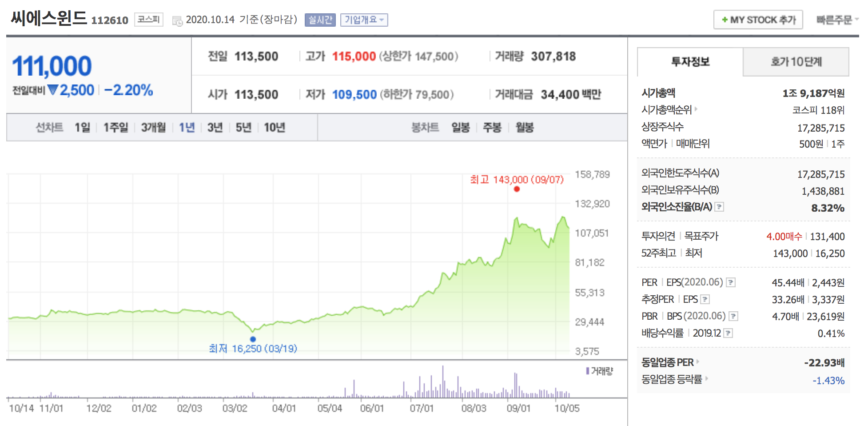Expand 시가총액순위 details via its arrow
Screen dimensions: 868x426
(x=697, y=110)
